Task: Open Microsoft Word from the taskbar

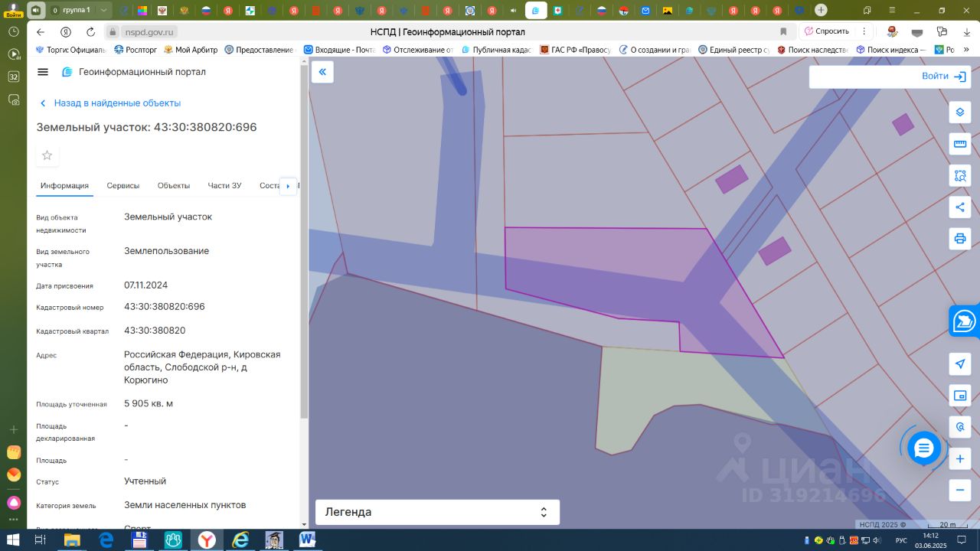Action: [x=307, y=540]
